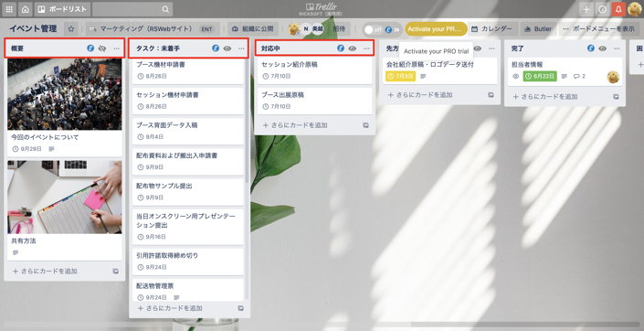Click member avatar on 担当者情報 card
644x331 pixels.
coord(613,77)
